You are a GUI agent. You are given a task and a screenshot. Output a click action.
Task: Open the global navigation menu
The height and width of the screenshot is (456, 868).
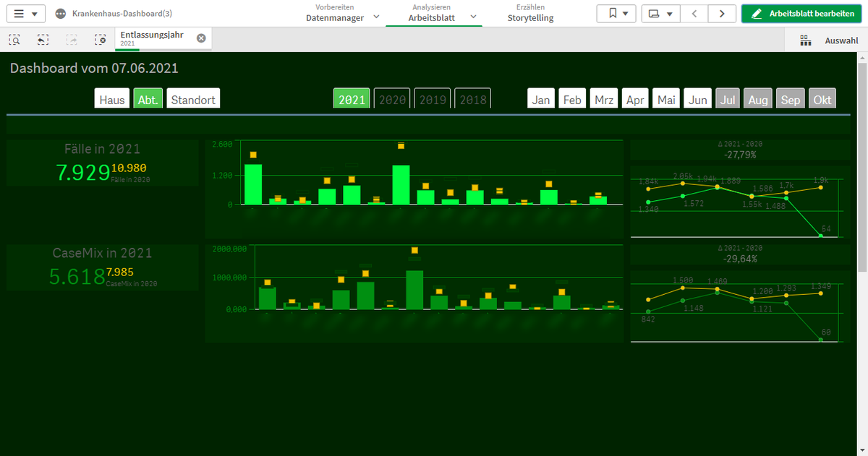coord(26,14)
